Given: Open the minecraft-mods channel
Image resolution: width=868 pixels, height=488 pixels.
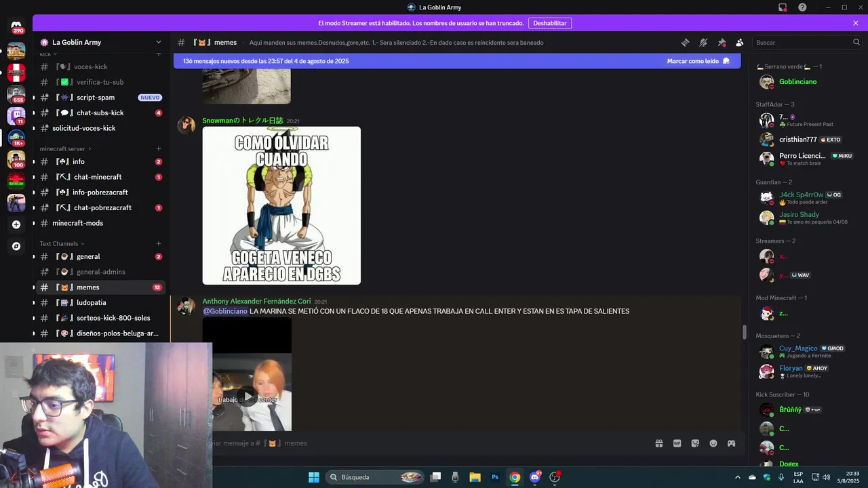Looking at the screenshot, I should (100, 223).
